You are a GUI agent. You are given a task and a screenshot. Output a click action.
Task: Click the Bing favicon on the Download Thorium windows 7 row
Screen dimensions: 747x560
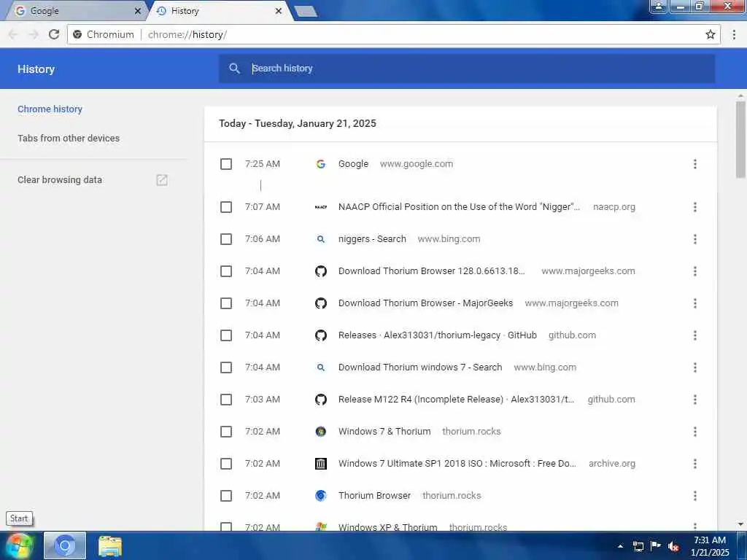(x=321, y=367)
